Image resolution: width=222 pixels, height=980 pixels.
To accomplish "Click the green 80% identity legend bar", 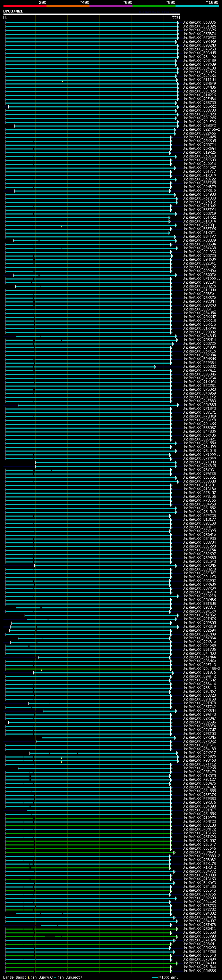I will (x=154, y=6).
